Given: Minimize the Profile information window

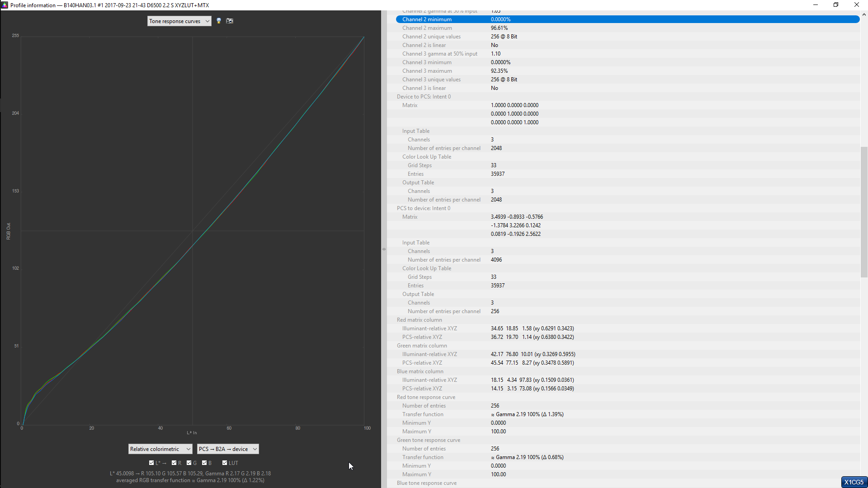Looking at the screenshot, I should click(816, 5).
